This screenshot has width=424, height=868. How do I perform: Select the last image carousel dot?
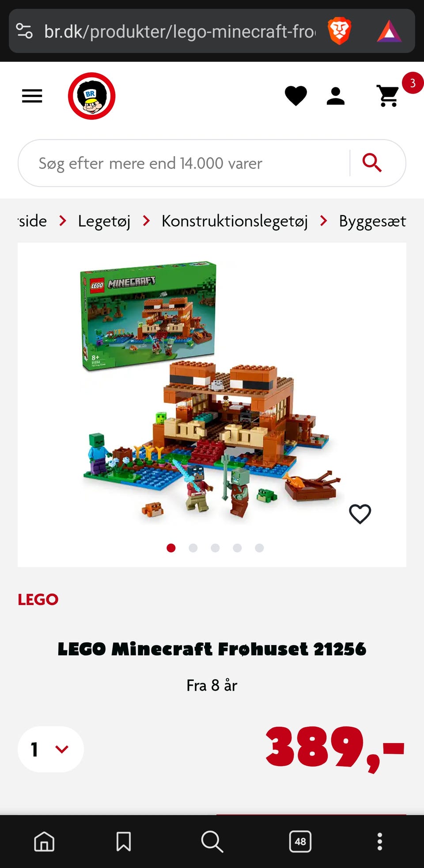[x=259, y=548]
